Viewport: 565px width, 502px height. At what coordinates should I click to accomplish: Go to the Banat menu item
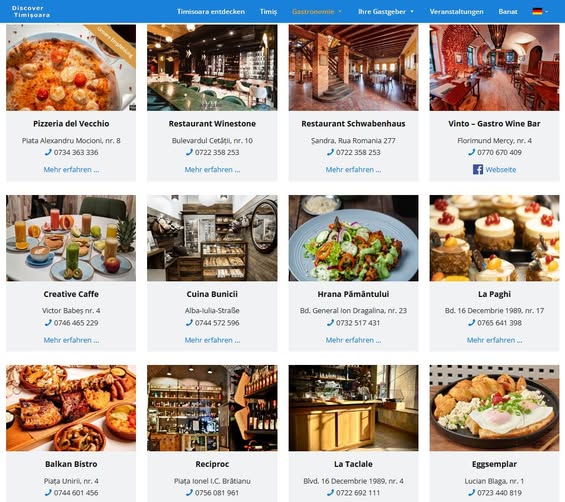pos(508,12)
